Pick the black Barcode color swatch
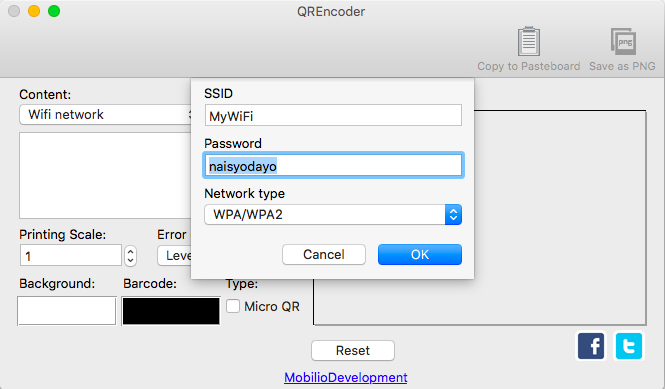This screenshot has height=389, width=665. click(x=171, y=311)
